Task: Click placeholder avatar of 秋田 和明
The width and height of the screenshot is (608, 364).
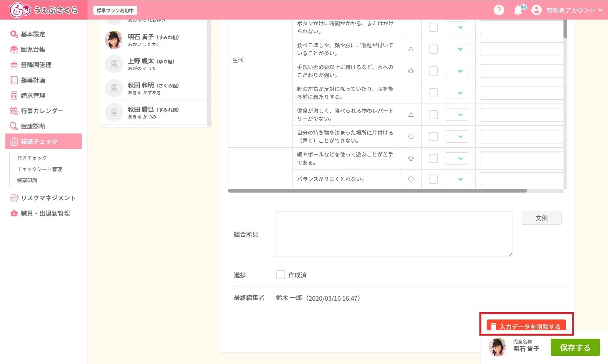Action: 114,88
